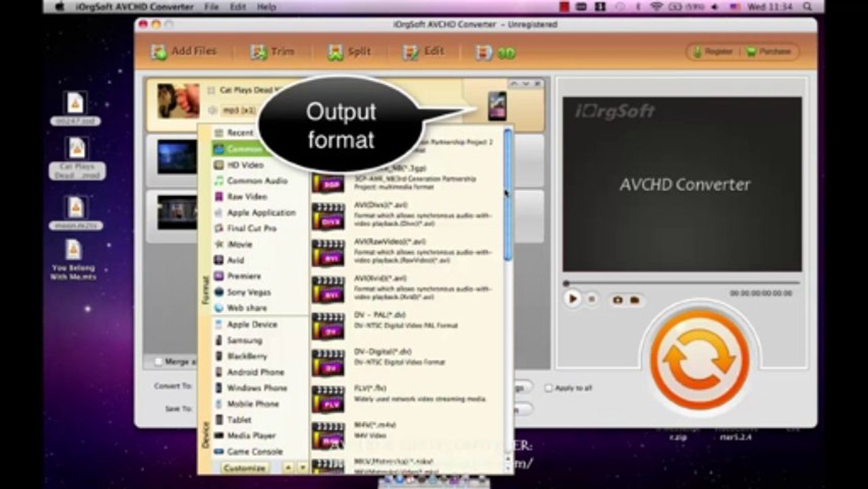Open the File menu
The image size is (868, 489).
pyautogui.click(x=212, y=7)
